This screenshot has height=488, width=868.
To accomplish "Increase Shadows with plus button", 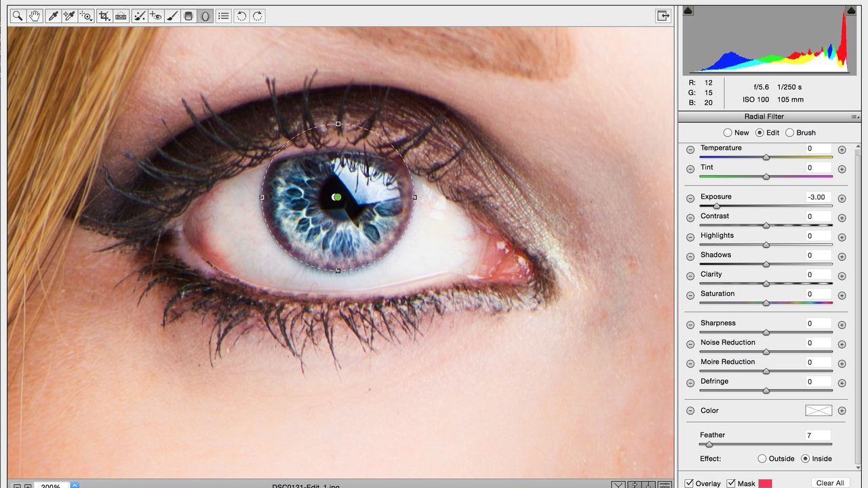I will 842,257.
